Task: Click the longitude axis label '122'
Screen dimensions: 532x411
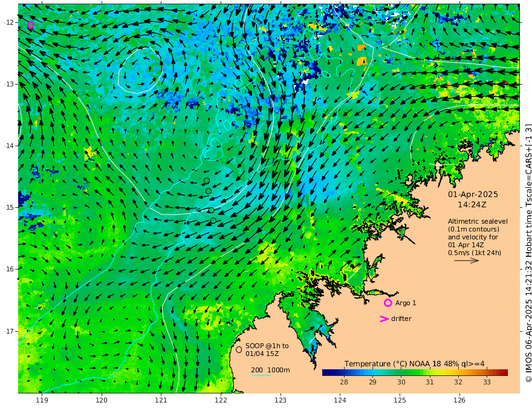Action: coord(221,400)
